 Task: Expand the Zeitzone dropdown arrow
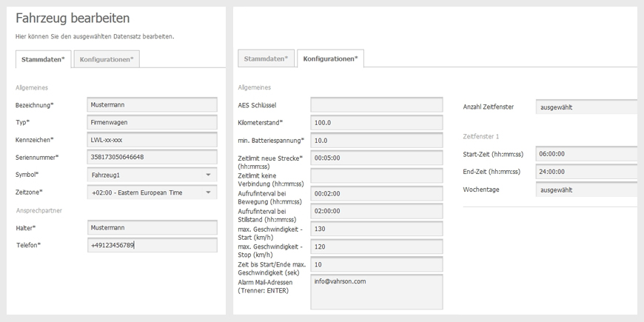tap(208, 192)
